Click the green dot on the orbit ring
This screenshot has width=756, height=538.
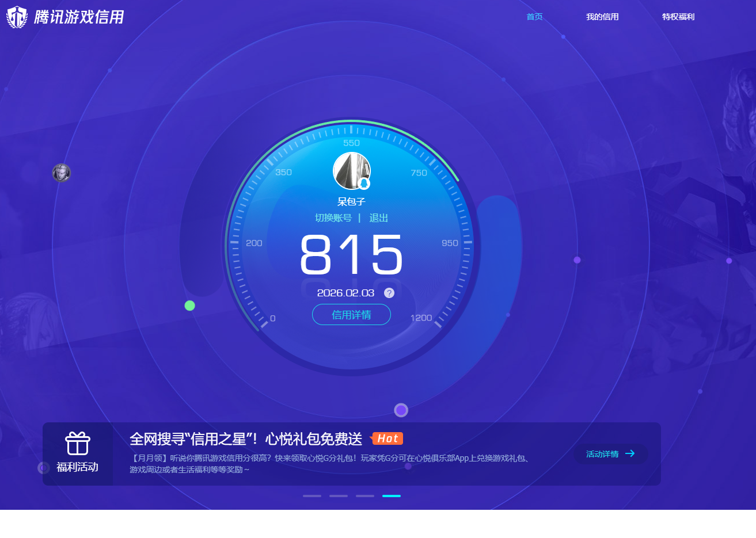point(189,306)
